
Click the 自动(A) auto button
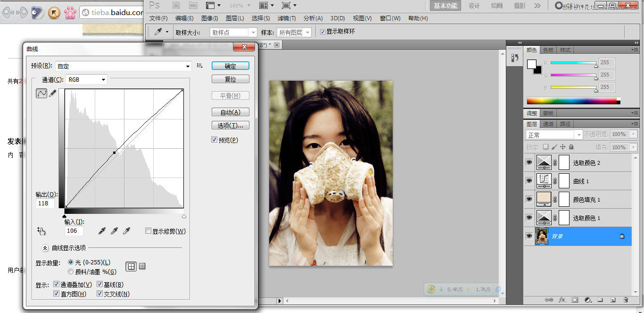[x=231, y=112]
